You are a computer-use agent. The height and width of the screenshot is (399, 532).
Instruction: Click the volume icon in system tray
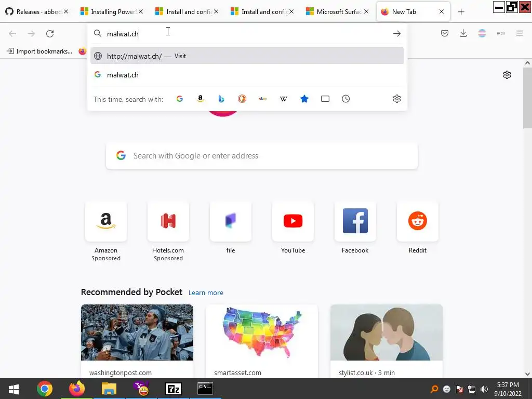[484, 389]
